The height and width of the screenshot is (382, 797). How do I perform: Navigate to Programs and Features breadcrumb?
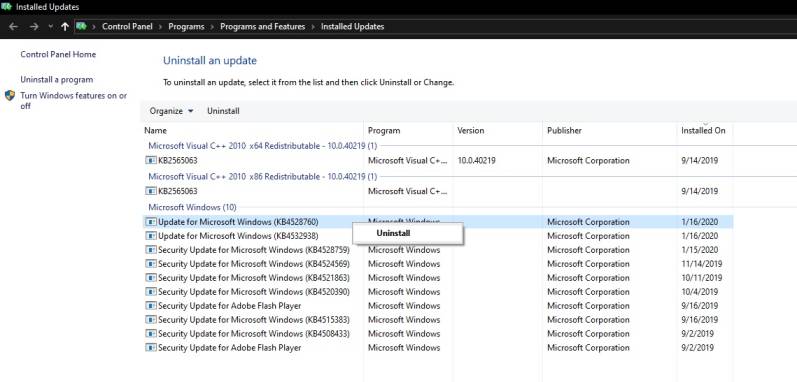[x=262, y=26]
